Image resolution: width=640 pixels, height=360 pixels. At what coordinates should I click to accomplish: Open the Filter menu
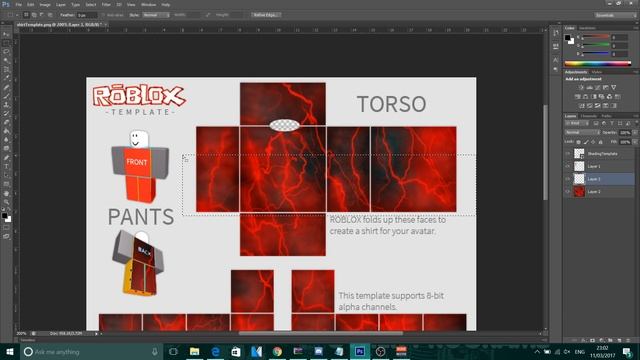[x=106, y=5]
